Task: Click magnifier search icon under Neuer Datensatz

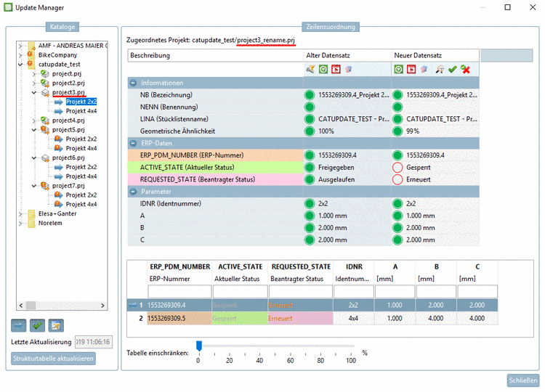Action: [439, 69]
